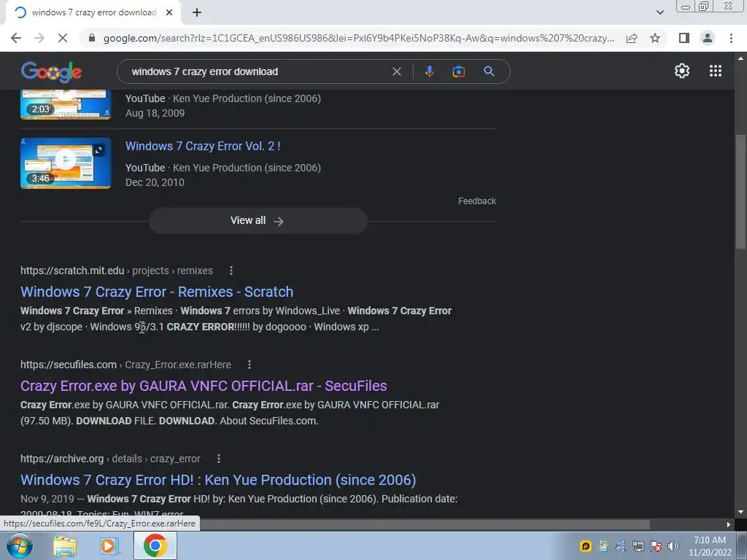Click the share page icon in address bar
Viewport: 747px width, 560px height.
click(632, 38)
